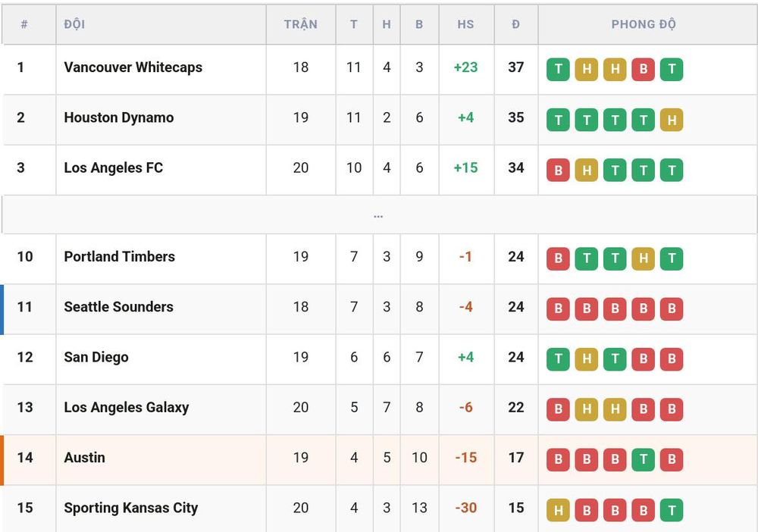The image size is (758, 532).
Task: Click Los Angeles FC's red B form badge
Action: pyautogui.click(x=559, y=170)
